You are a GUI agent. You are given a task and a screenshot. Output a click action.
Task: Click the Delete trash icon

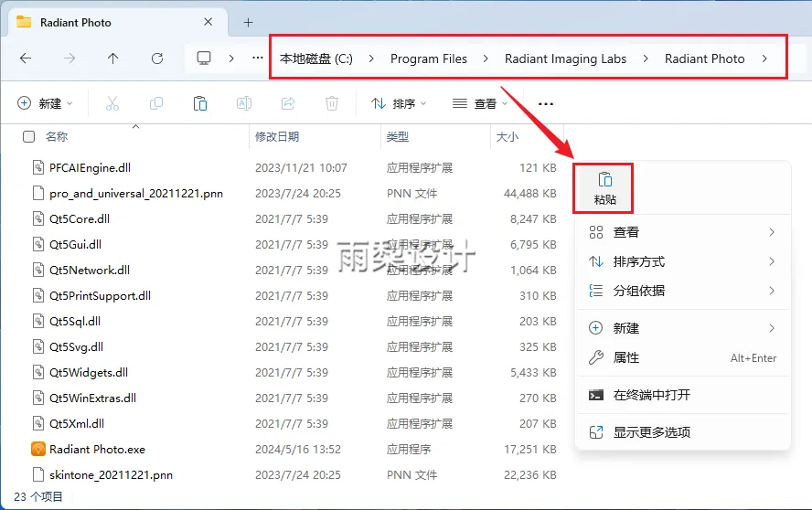(332, 103)
